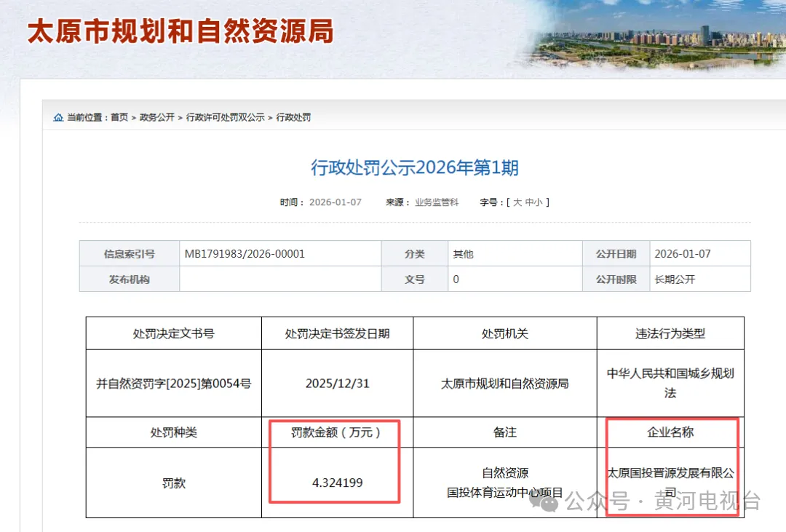The height and width of the screenshot is (532, 786).
Task: Click the 处罚决定文书号 header cell
Action: (173, 333)
